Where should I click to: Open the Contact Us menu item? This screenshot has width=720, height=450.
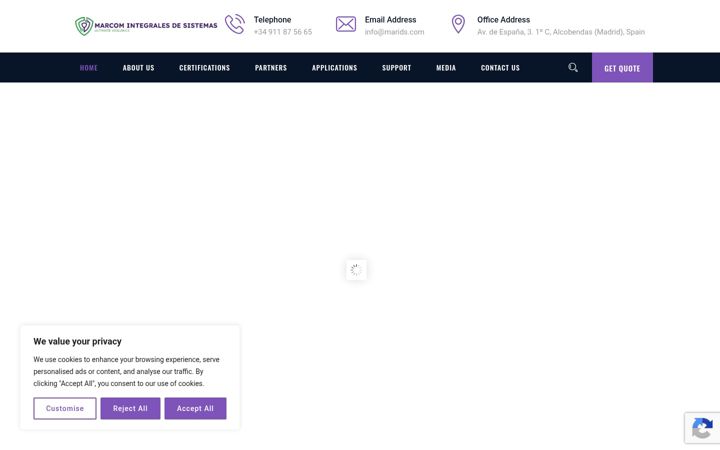pyautogui.click(x=500, y=68)
